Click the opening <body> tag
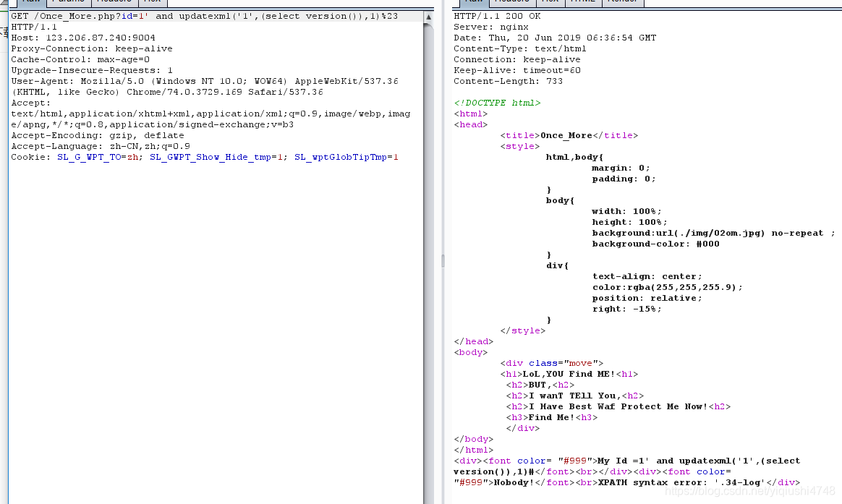 pyautogui.click(x=471, y=352)
